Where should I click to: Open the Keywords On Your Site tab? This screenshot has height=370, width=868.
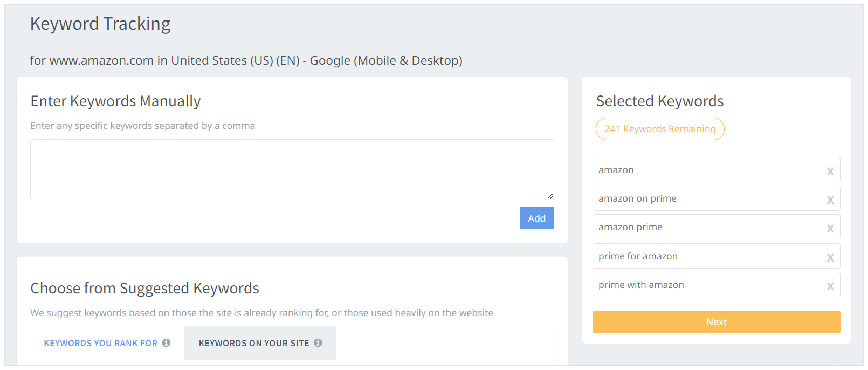pos(254,344)
